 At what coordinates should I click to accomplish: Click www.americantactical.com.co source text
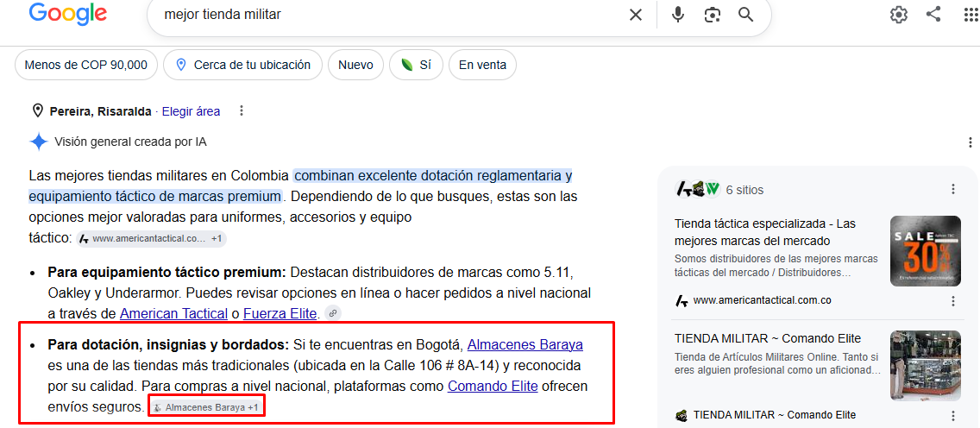tap(762, 300)
